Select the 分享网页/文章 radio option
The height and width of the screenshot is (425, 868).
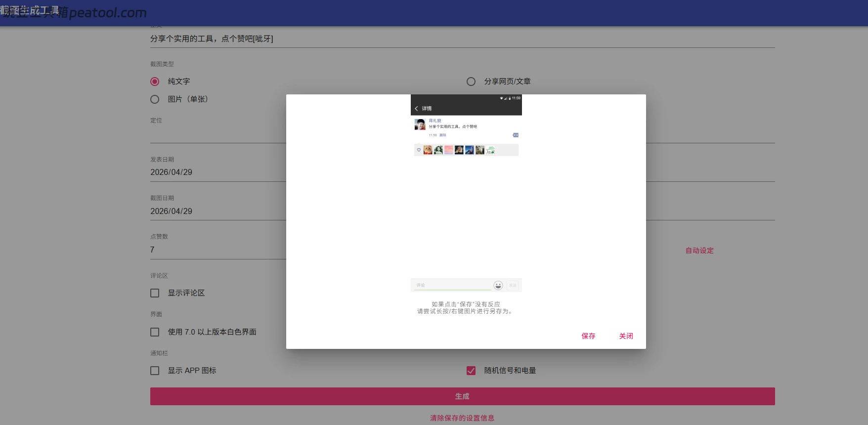click(x=471, y=82)
